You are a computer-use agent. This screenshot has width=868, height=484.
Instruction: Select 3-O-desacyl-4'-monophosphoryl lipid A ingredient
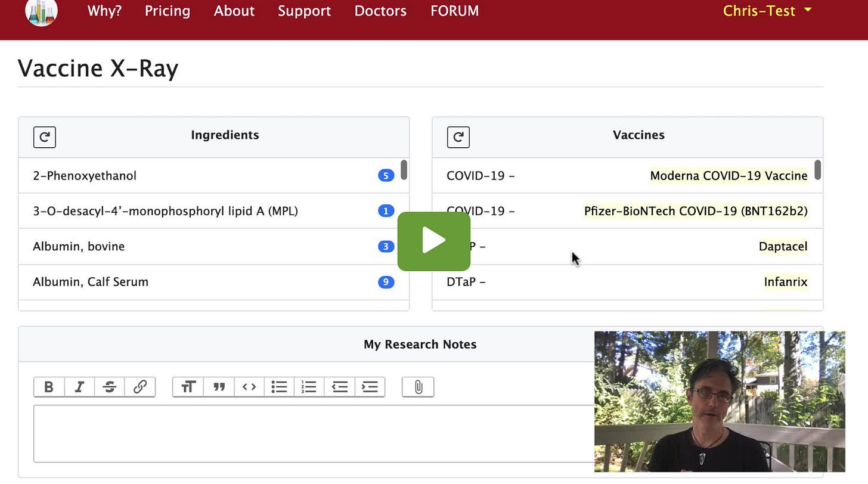point(213,211)
